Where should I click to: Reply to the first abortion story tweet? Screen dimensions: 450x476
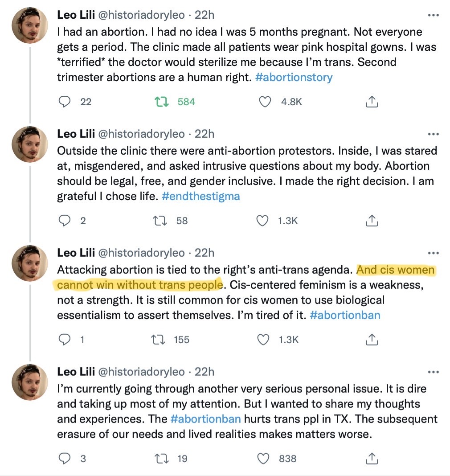click(x=64, y=102)
